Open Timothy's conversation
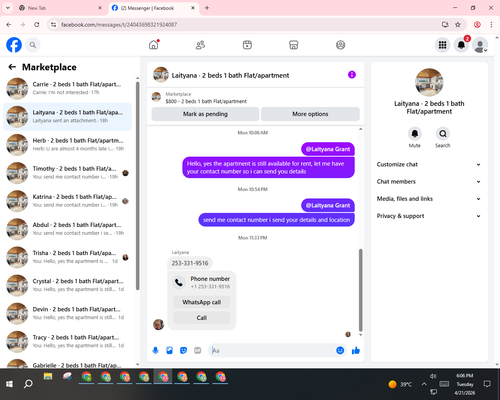 (67, 173)
